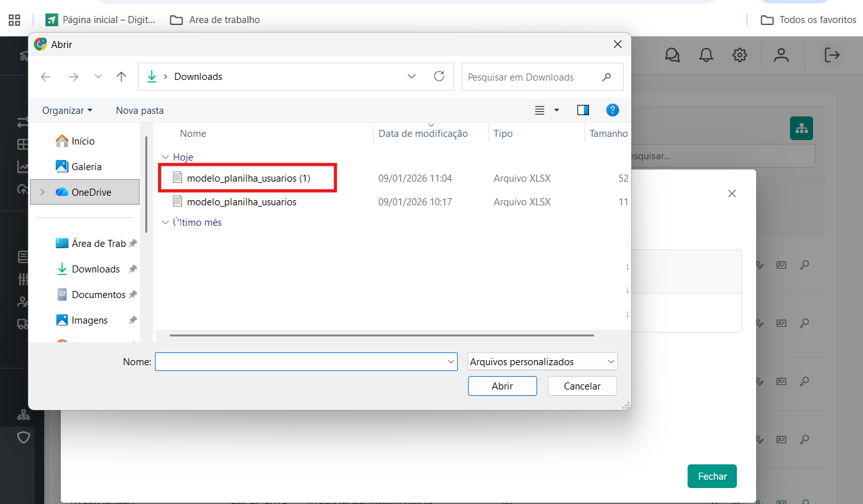Screen dimensions: 863x504
Task: Select Downloads in the navigation pane
Action: pos(95,269)
